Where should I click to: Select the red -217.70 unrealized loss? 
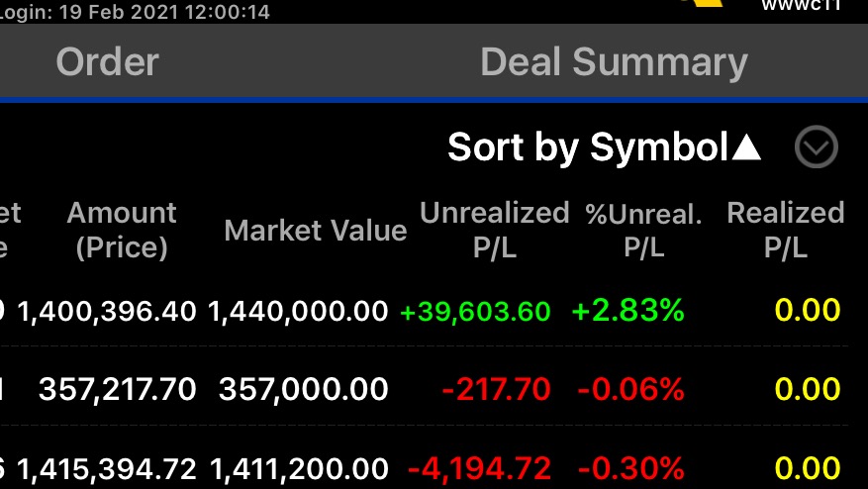496,390
